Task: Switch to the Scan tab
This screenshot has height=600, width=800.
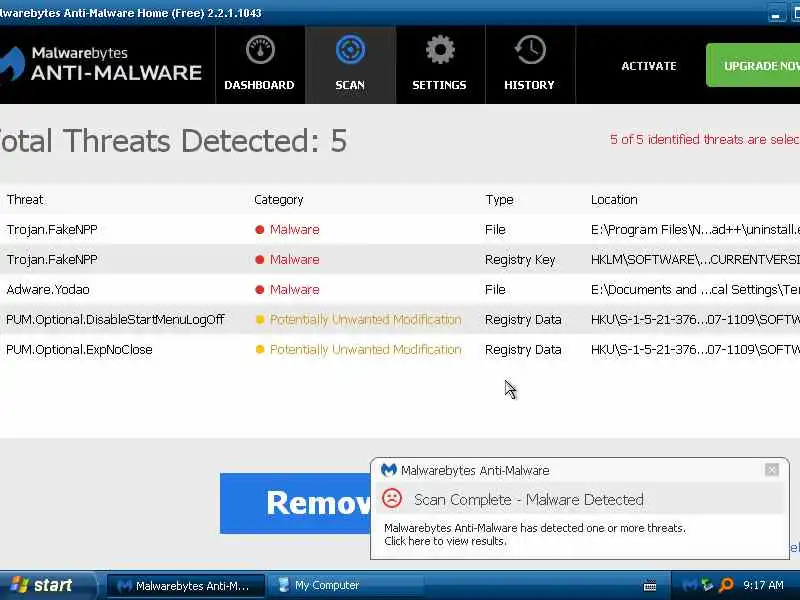Action: (x=350, y=65)
